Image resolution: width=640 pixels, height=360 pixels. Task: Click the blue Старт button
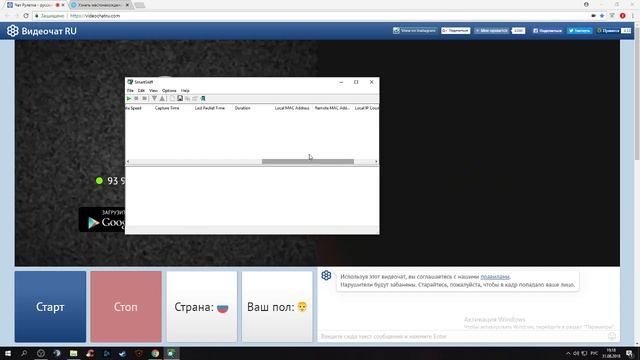(50, 307)
